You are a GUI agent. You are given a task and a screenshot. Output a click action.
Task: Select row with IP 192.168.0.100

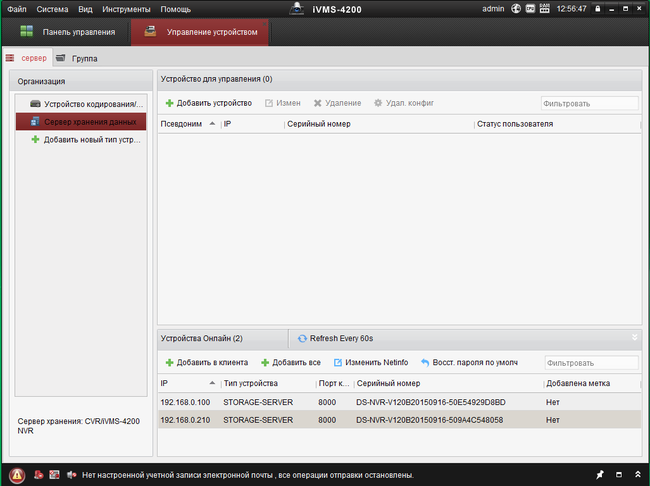click(x=399, y=402)
